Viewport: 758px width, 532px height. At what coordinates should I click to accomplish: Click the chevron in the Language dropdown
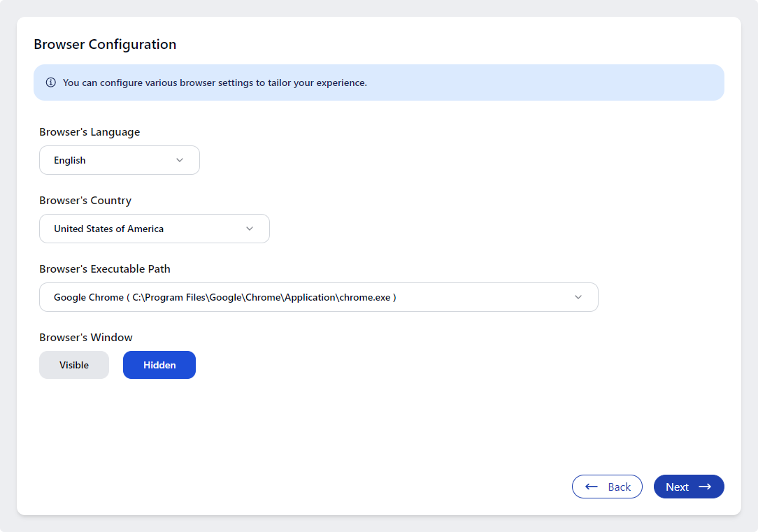pos(180,160)
